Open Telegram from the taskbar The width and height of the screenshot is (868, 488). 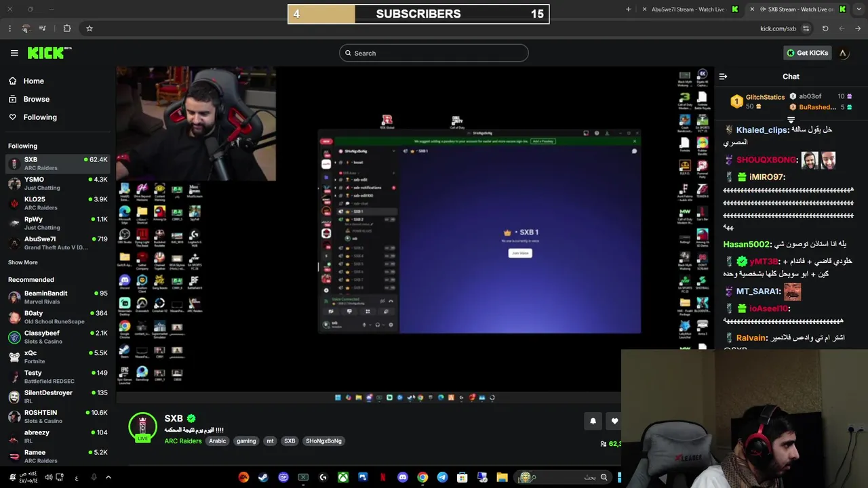click(442, 477)
